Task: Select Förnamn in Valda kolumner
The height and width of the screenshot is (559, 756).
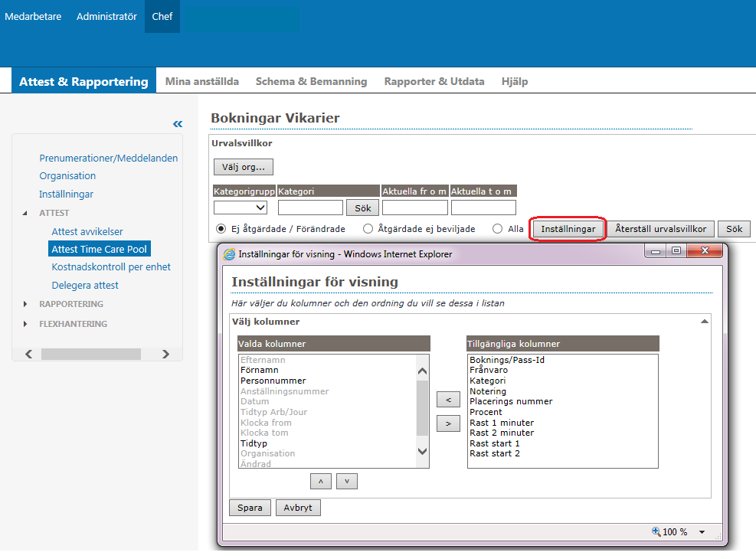Action: [x=260, y=370]
